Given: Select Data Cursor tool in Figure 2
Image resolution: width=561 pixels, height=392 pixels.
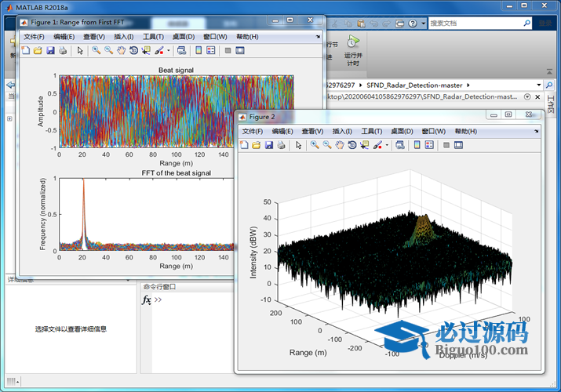Looking at the screenshot, I should (365, 145).
